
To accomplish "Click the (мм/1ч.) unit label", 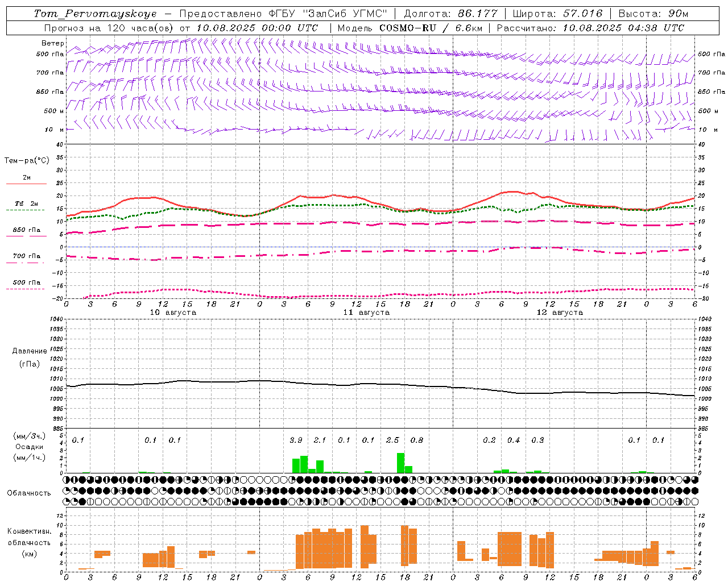I will coord(29,458).
